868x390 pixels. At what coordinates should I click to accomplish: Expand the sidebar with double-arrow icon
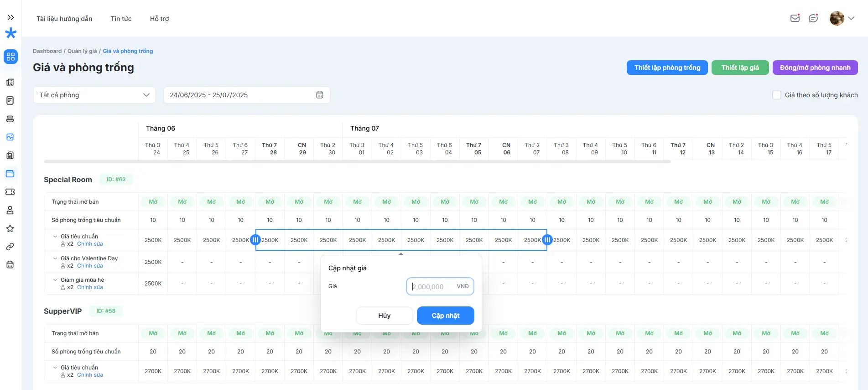(10, 17)
